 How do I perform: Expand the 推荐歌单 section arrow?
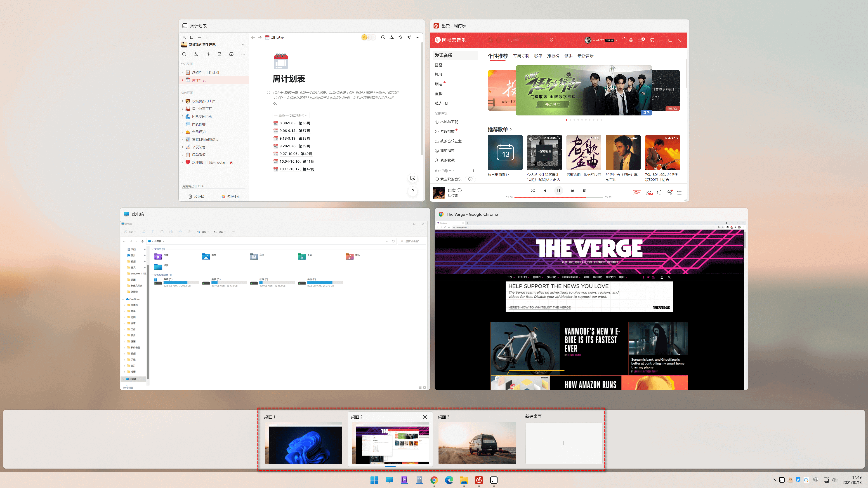coord(511,130)
